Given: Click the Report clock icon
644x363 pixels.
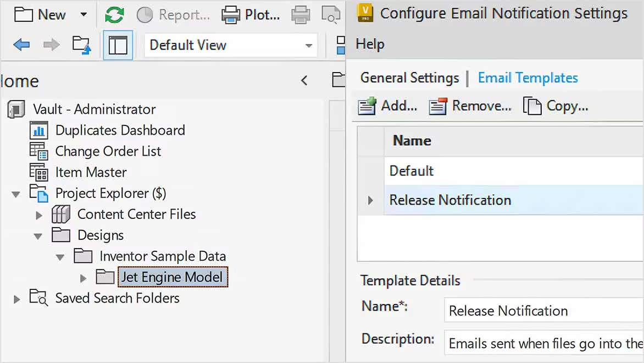Looking at the screenshot, I should [x=145, y=15].
